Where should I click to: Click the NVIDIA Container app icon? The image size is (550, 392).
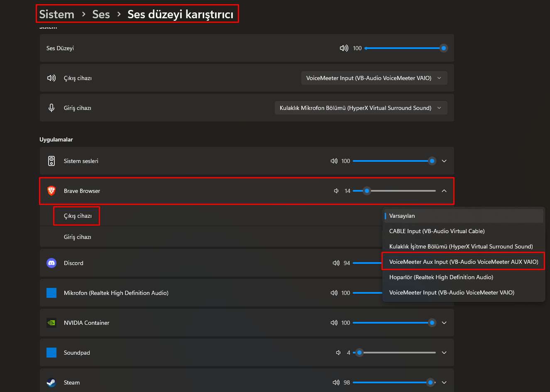pyautogui.click(x=51, y=323)
